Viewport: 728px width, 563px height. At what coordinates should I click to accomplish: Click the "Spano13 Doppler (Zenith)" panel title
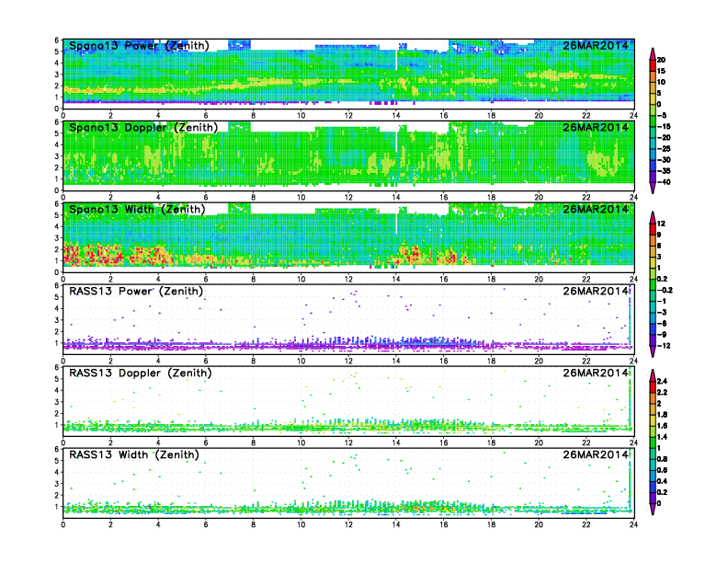point(143,127)
